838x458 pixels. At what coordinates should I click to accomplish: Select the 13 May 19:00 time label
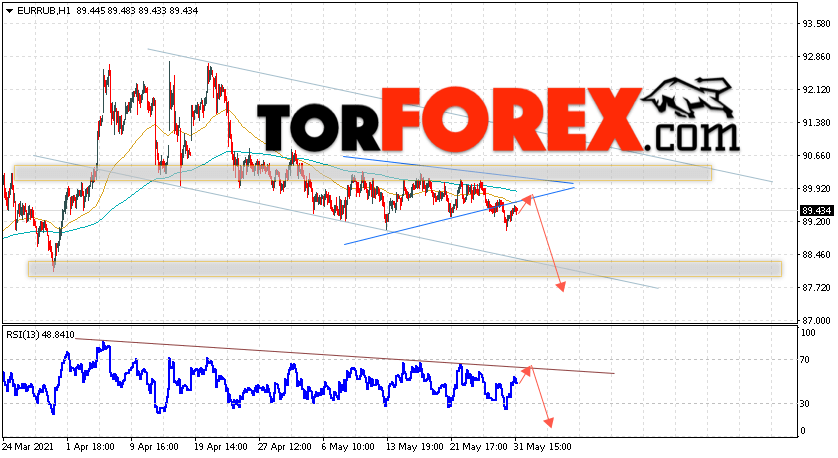click(x=415, y=447)
